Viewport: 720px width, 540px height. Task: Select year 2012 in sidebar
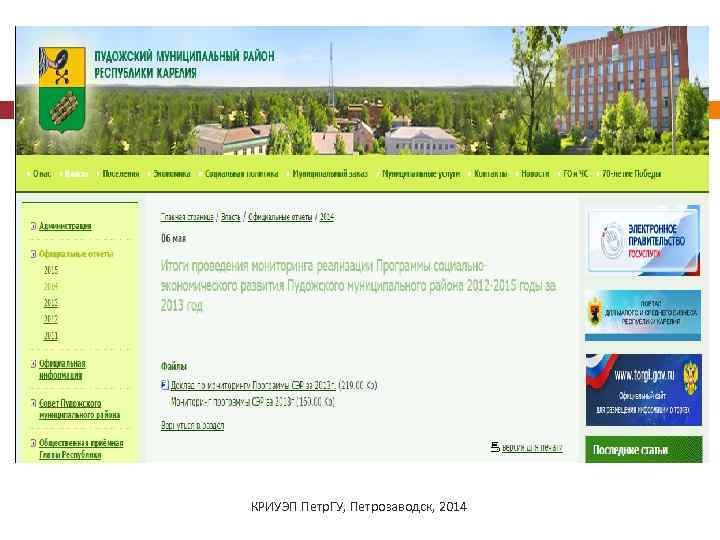pyautogui.click(x=51, y=319)
